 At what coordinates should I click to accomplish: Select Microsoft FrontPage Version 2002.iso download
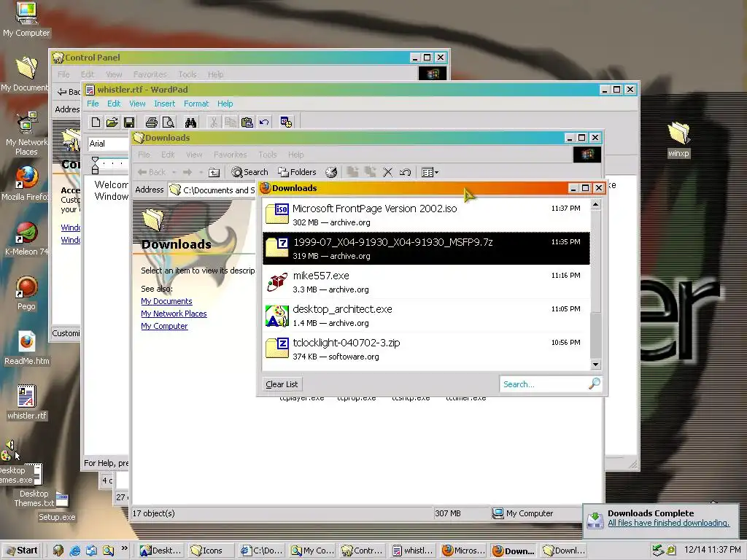(x=426, y=215)
